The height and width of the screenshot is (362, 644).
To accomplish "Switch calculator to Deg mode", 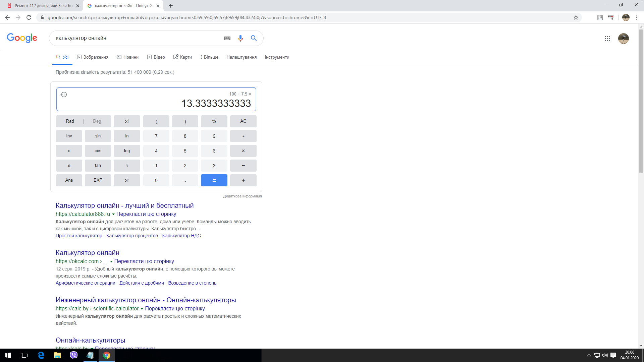I will pyautogui.click(x=97, y=121).
